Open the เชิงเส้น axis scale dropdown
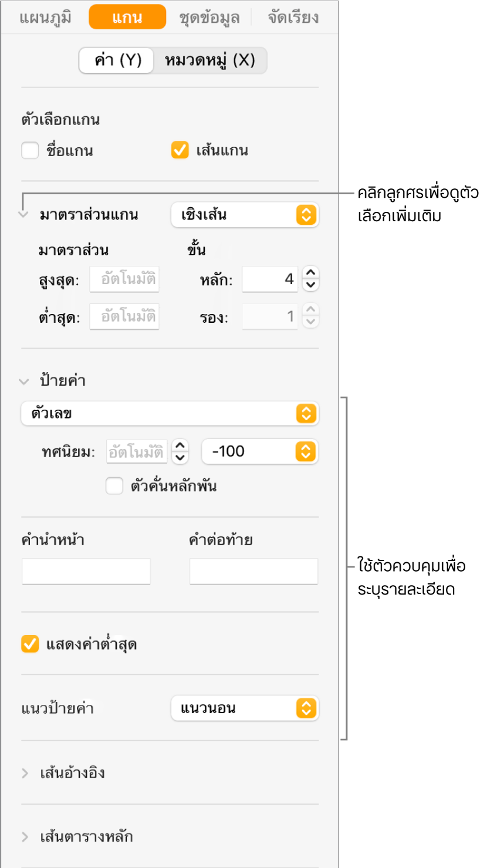Viewport: 487px width, 868px height. point(244,215)
